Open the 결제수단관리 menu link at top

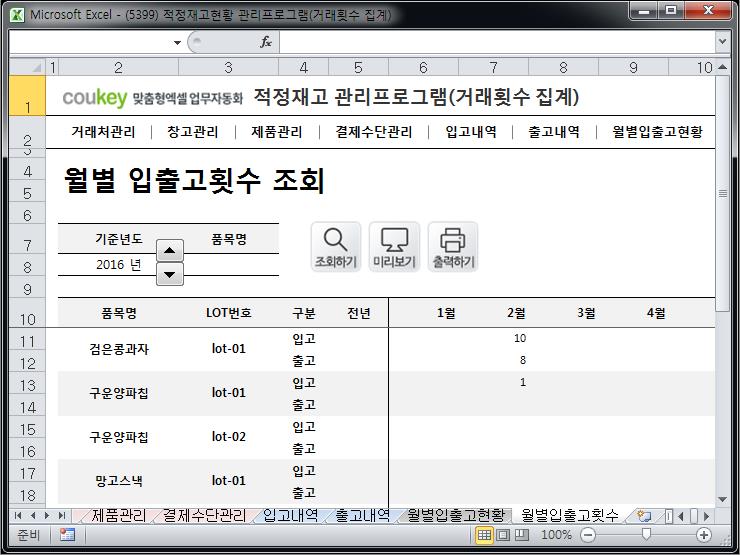pyautogui.click(x=374, y=132)
